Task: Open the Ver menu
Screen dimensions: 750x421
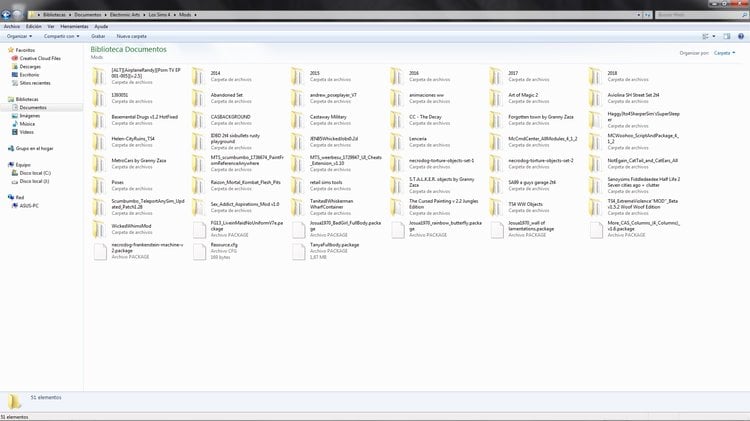Action: click(x=51, y=27)
